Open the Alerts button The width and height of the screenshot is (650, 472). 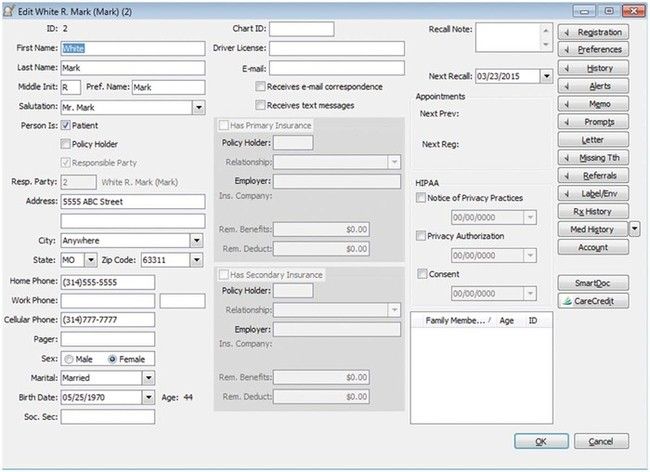[x=592, y=86]
